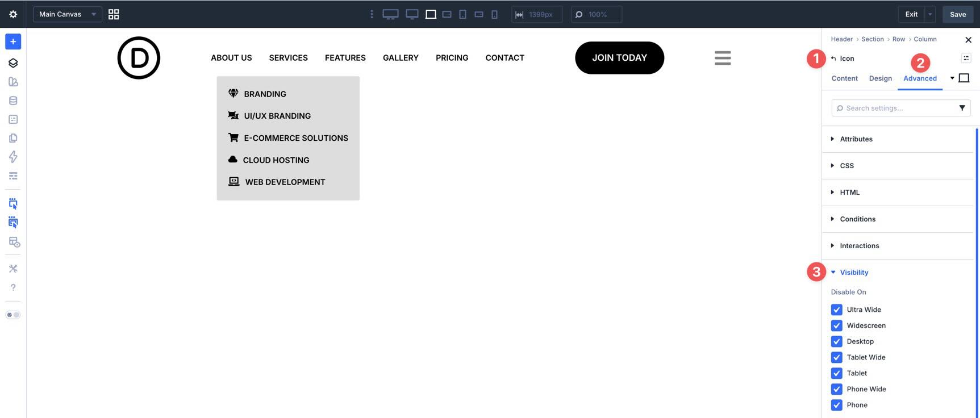The image size is (980, 418).
Task: Toggle the light/dark mode switch in sidebar
Action: tap(13, 315)
